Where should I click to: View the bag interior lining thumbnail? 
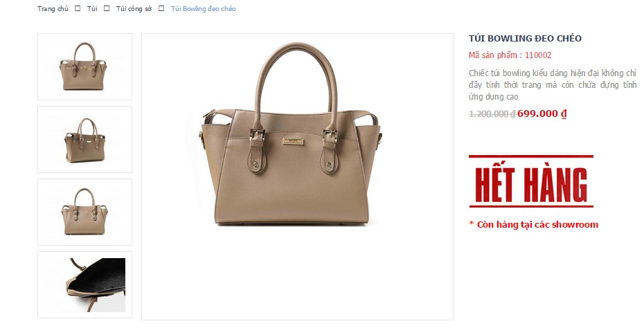84,284
